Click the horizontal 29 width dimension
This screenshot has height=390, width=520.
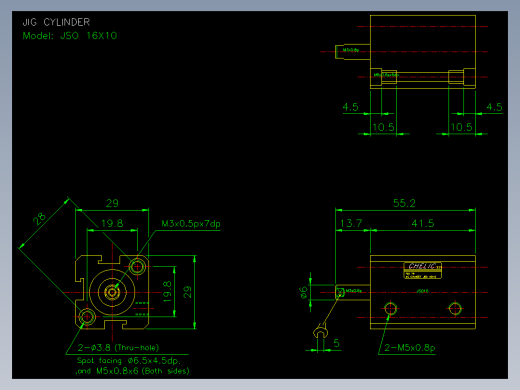(112, 203)
